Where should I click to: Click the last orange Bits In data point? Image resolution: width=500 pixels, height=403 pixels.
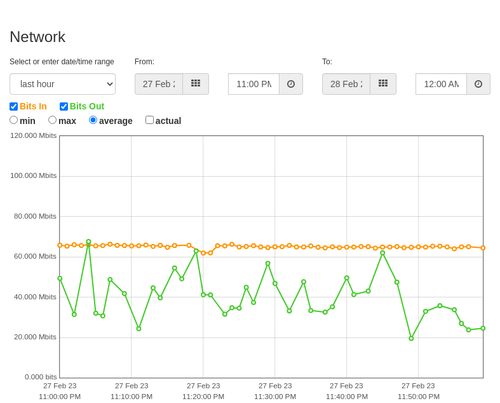(483, 248)
